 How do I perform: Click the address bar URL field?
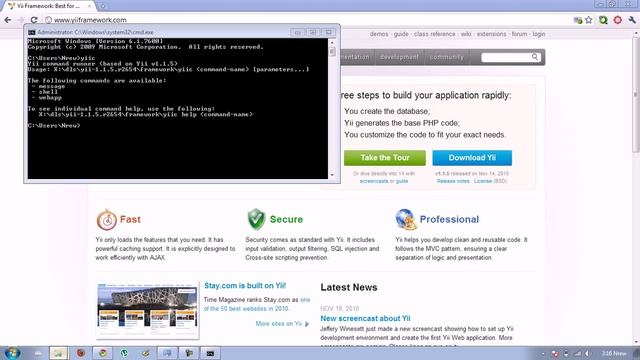(306, 20)
